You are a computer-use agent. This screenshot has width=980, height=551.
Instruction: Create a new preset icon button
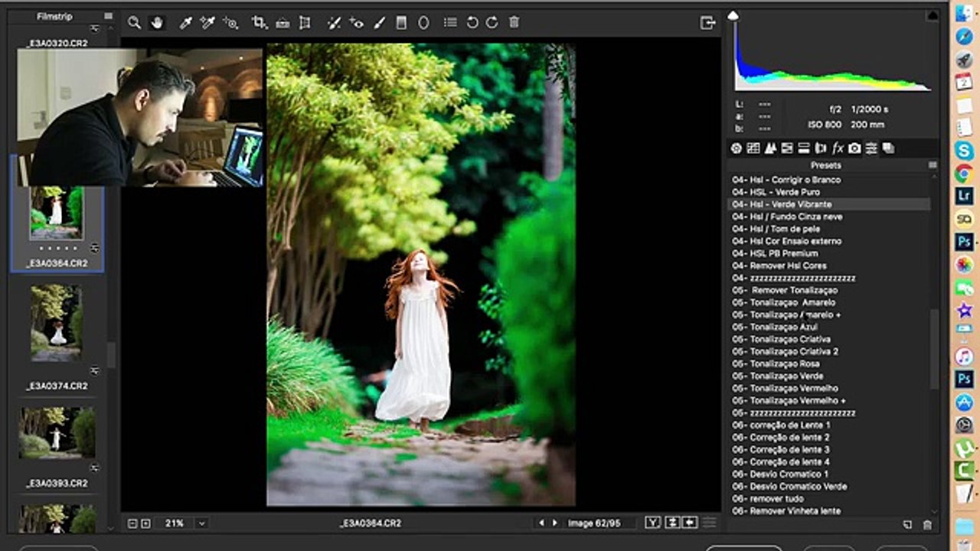point(907,524)
